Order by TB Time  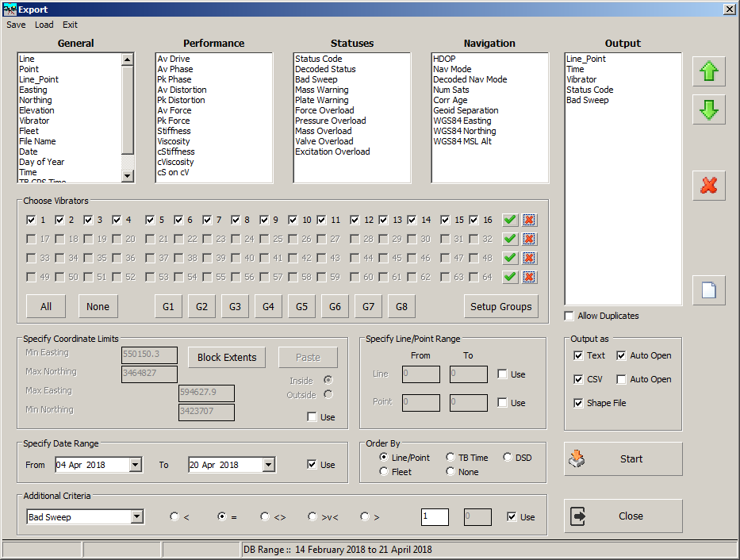tap(451, 457)
